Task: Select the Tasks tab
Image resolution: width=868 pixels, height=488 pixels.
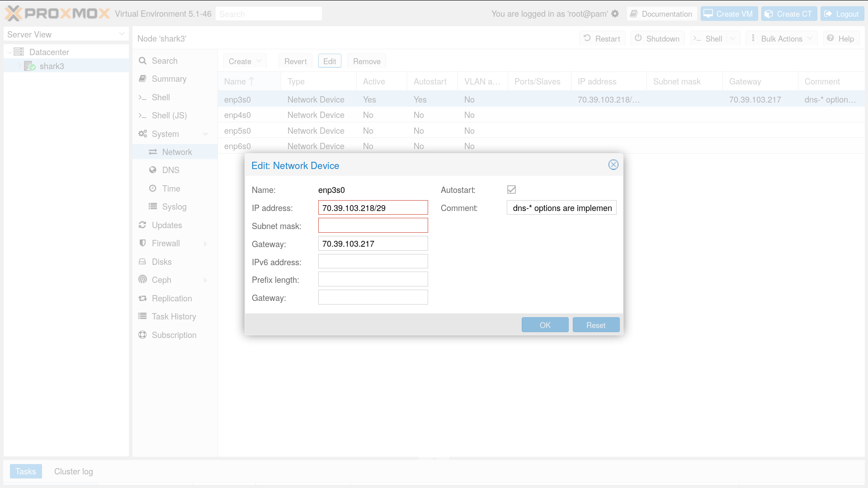Action: point(26,472)
